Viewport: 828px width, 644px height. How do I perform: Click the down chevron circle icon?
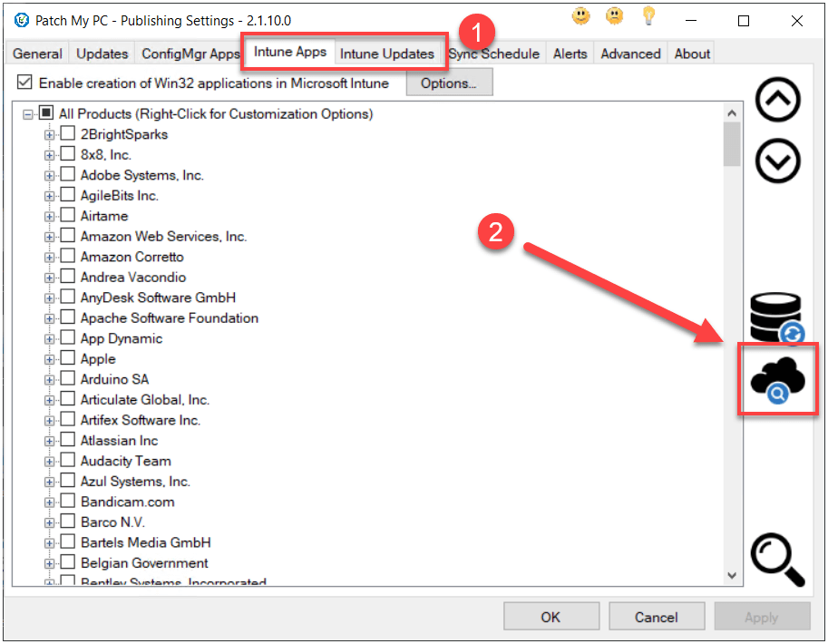pos(777,161)
